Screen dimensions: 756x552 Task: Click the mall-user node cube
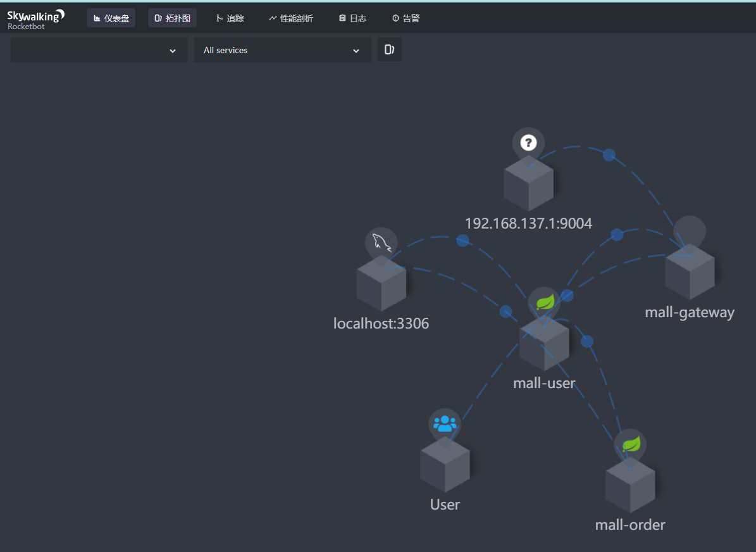point(544,343)
